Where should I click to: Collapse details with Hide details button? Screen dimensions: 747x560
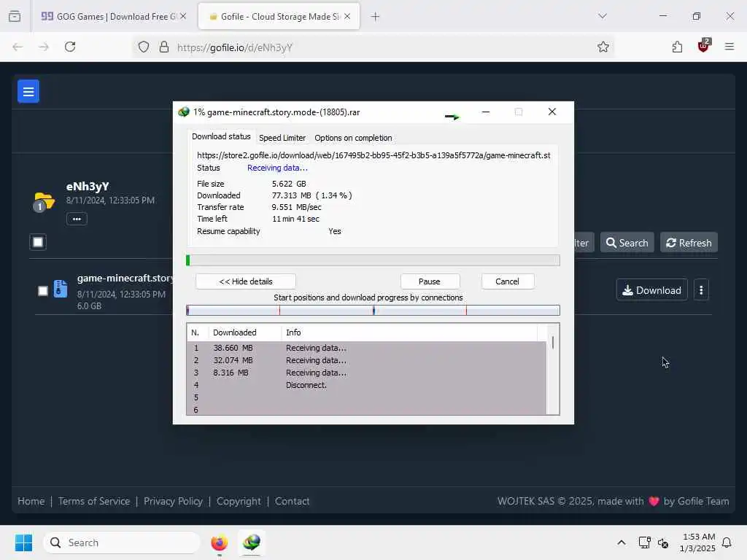(x=246, y=281)
